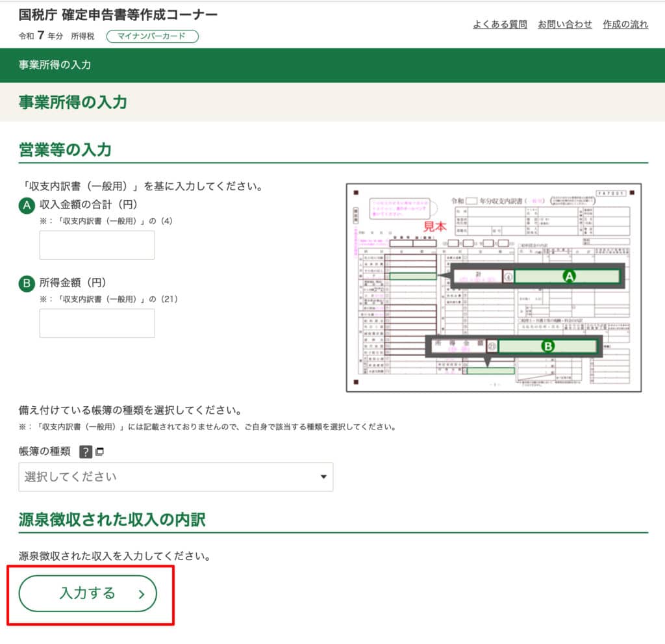Click the 営業等の入力 section heading
Viewport: 665px width, 644px height.
pos(65,150)
